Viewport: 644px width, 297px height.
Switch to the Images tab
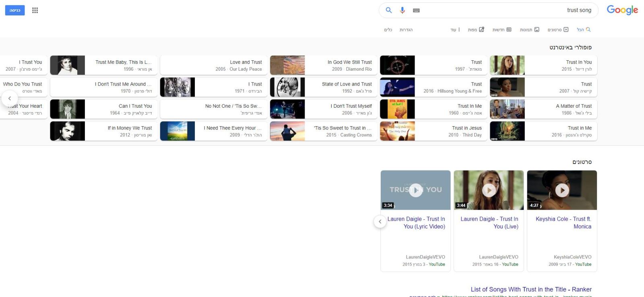[529, 30]
